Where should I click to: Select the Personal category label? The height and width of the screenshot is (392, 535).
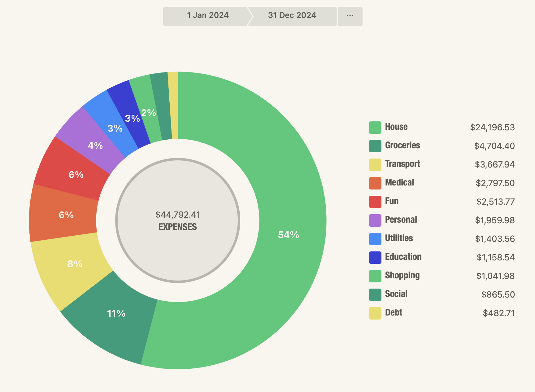(x=401, y=220)
